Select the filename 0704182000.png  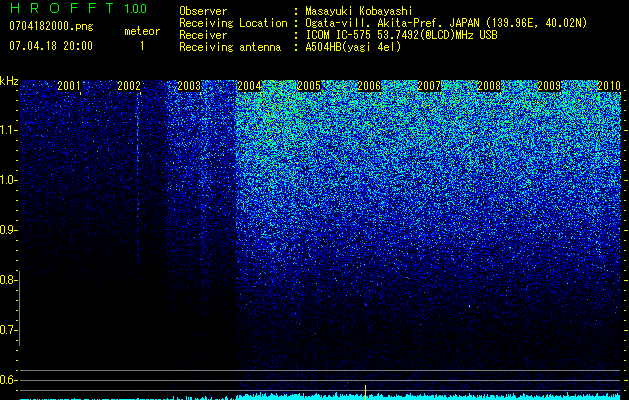coord(51,26)
